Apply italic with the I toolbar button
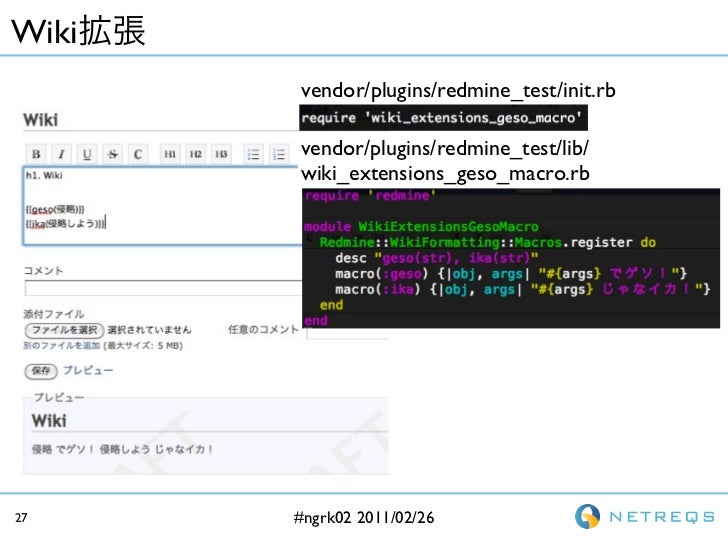 (x=61, y=154)
